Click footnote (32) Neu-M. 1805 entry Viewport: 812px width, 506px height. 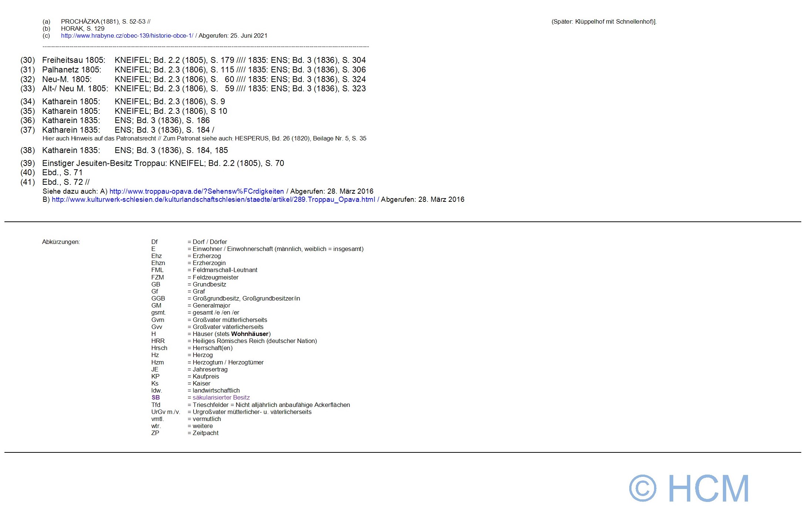click(67, 79)
